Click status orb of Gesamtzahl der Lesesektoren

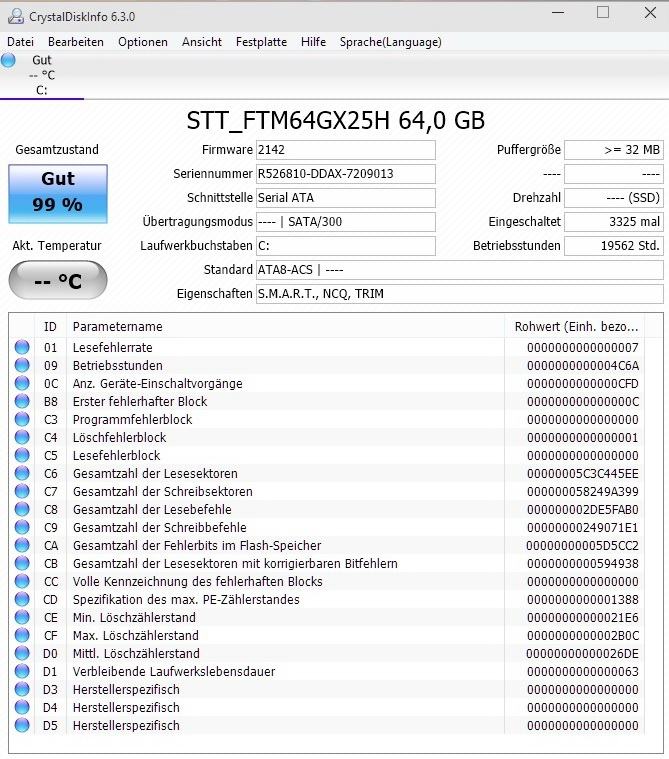tap(22, 473)
